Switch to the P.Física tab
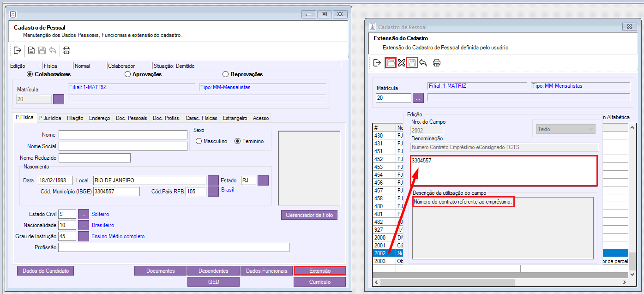Image resolution: width=644 pixels, height=294 pixels. [x=24, y=117]
